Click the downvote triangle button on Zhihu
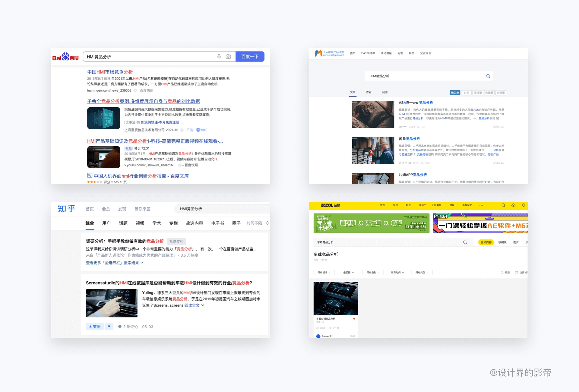The image size is (579, 392). [x=109, y=327]
